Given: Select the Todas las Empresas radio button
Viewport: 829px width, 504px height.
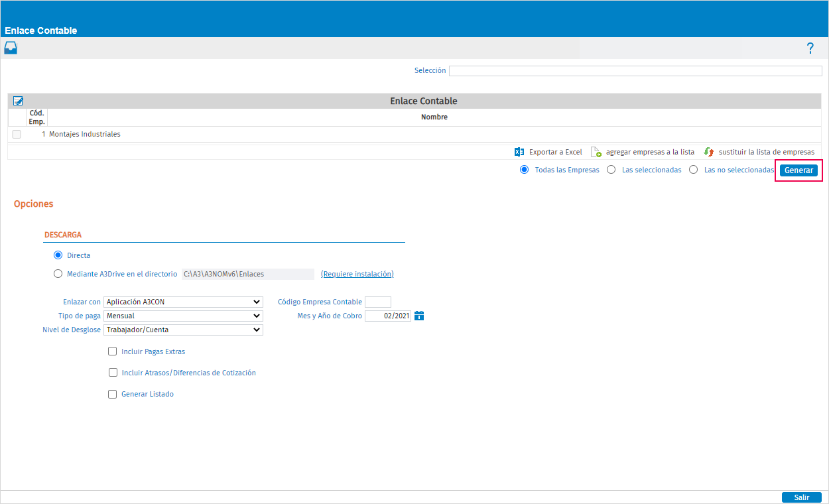Looking at the screenshot, I should (x=524, y=170).
